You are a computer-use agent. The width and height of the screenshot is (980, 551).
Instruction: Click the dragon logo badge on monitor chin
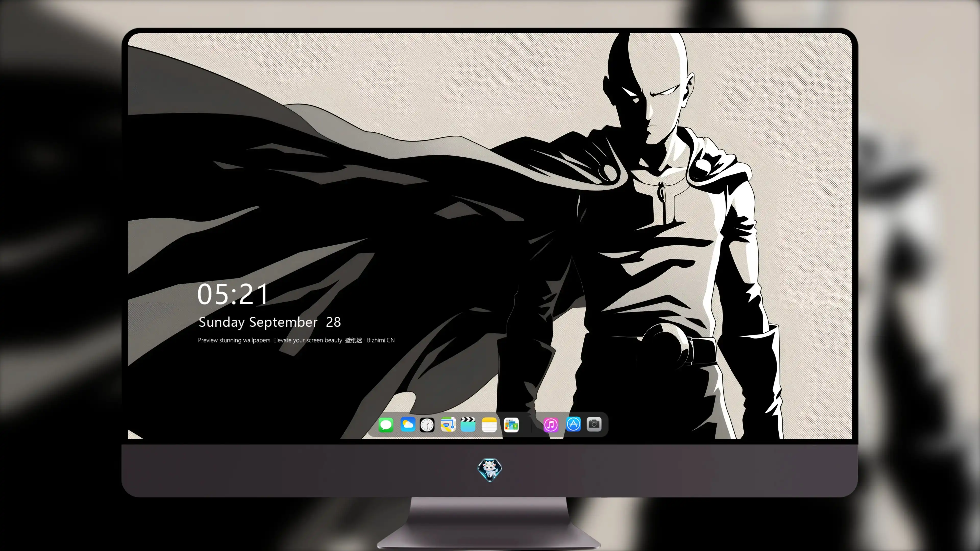pos(490,470)
